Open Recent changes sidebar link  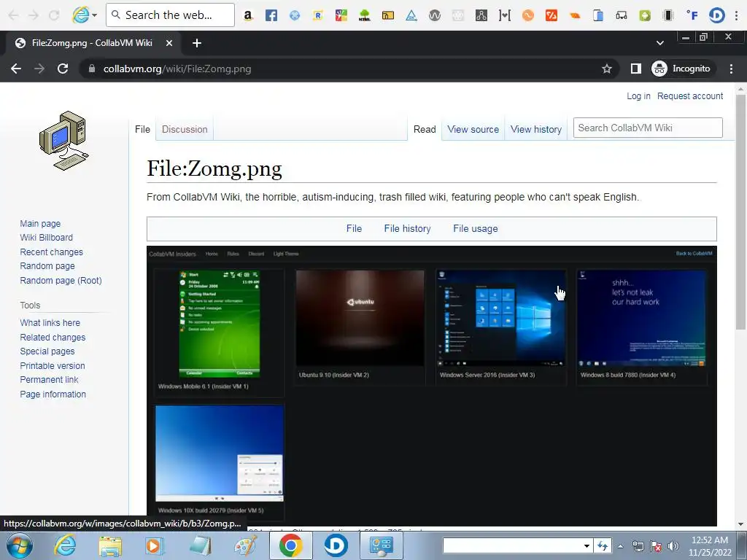coord(52,252)
